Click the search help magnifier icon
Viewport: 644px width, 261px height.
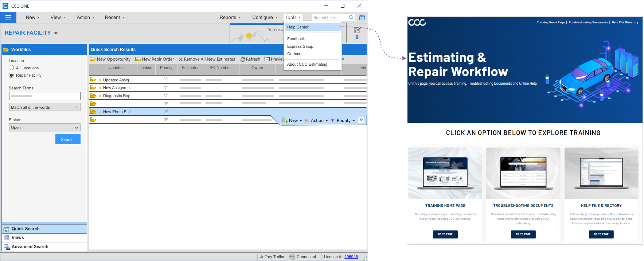tap(351, 18)
